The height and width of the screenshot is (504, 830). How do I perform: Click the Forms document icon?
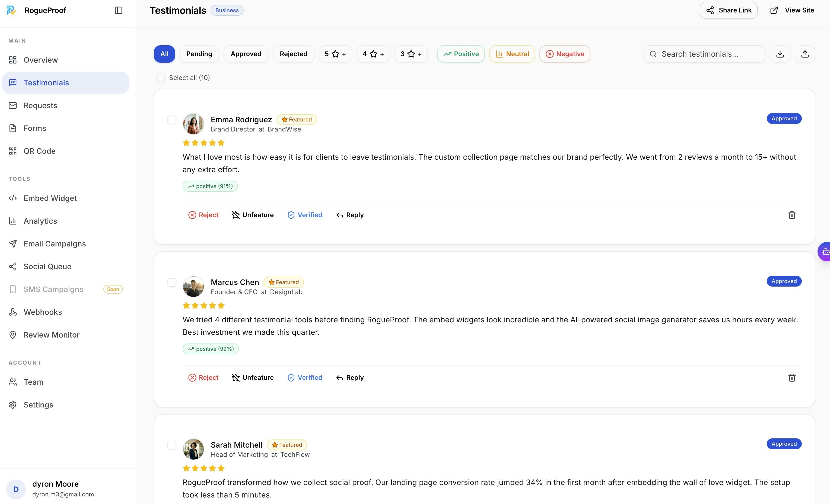[13, 128]
